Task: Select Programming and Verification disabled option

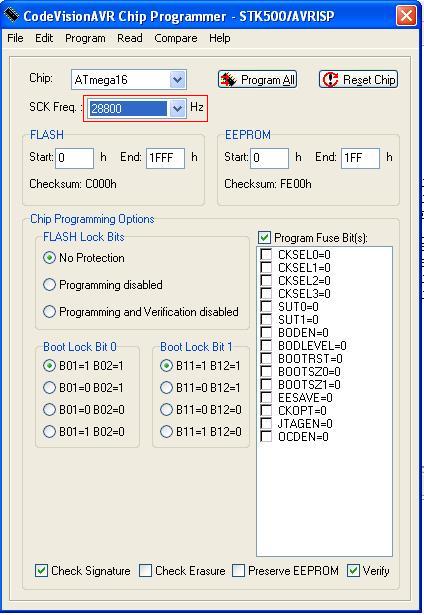Action: (49, 311)
